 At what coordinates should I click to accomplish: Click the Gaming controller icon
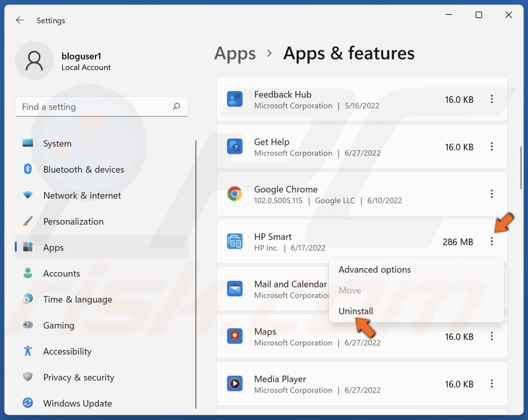point(27,325)
